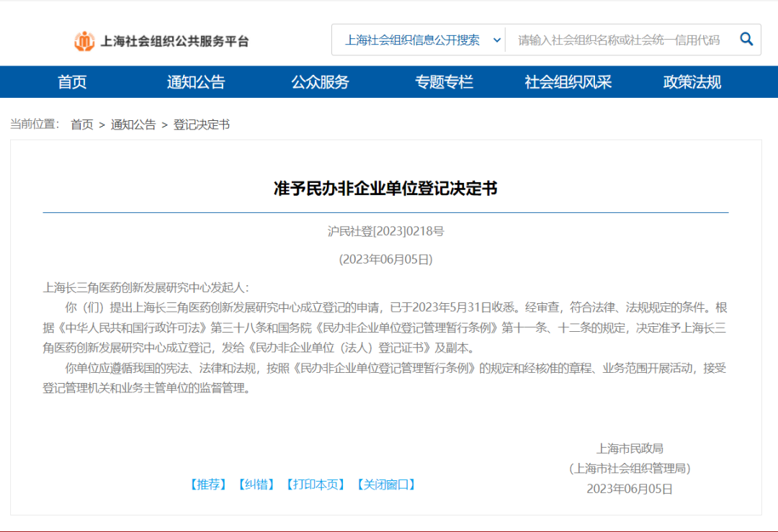Select 专题专栏 from the navigation bar
The width and height of the screenshot is (778, 532).
tap(444, 82)
